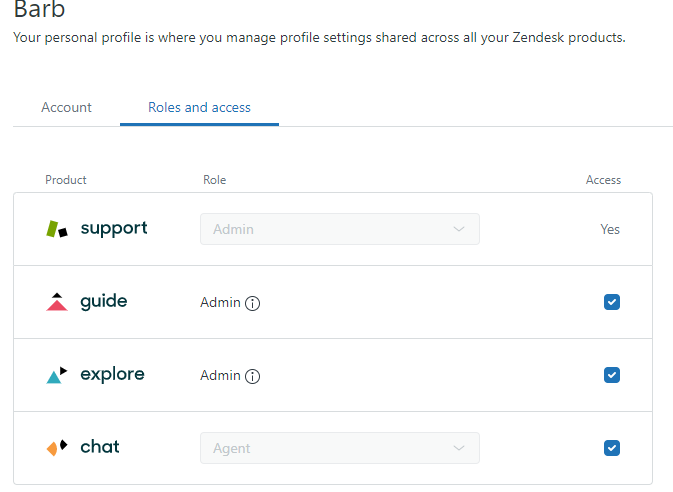Click the info icon beside Guide Admin role
Viewport: 673px width, 492px height.
click(253, 303)
